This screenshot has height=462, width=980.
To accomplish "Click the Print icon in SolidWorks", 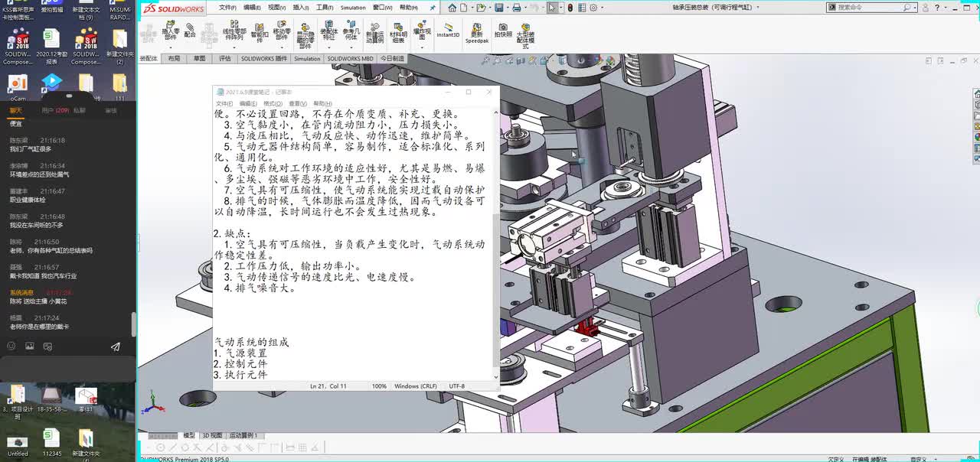I will pyautogui.click(x=517, y=8).
